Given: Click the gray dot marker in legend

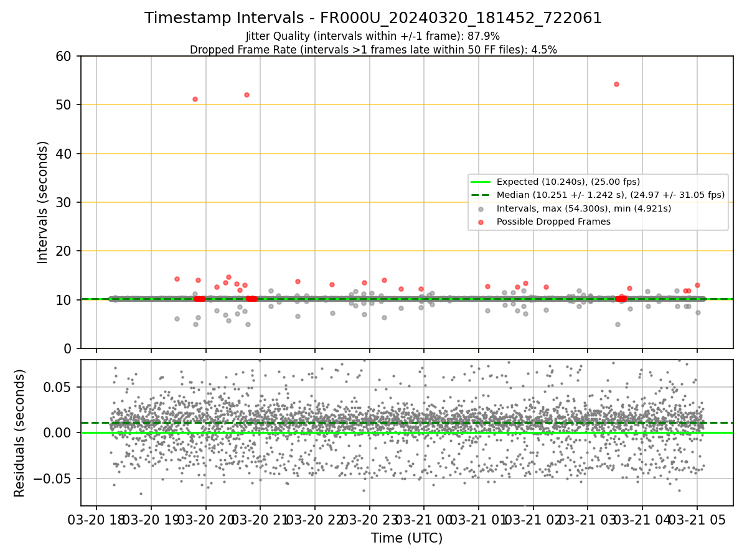Looking at the screenshot, I should click(x=482, y=208).
